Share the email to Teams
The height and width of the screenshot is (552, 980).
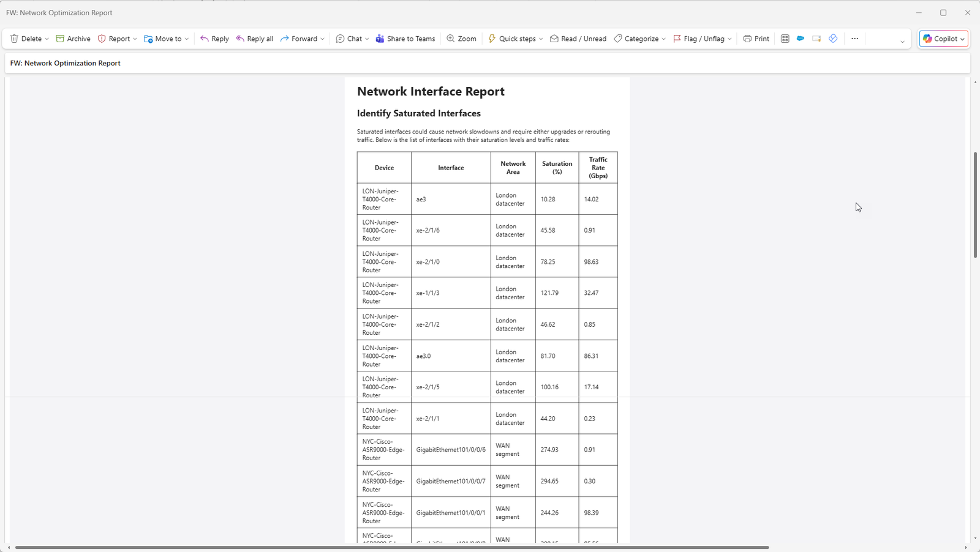tap(405, 39)
